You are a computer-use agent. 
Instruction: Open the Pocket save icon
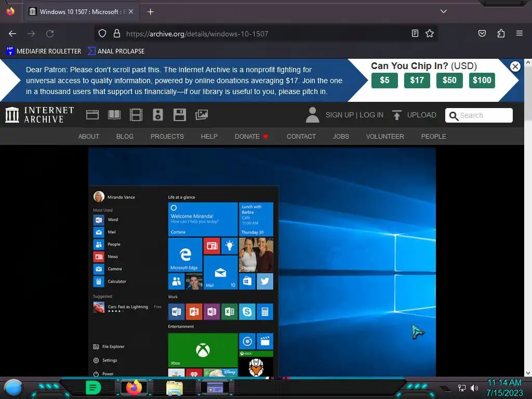pyautogui.click(x=482, y=33)
